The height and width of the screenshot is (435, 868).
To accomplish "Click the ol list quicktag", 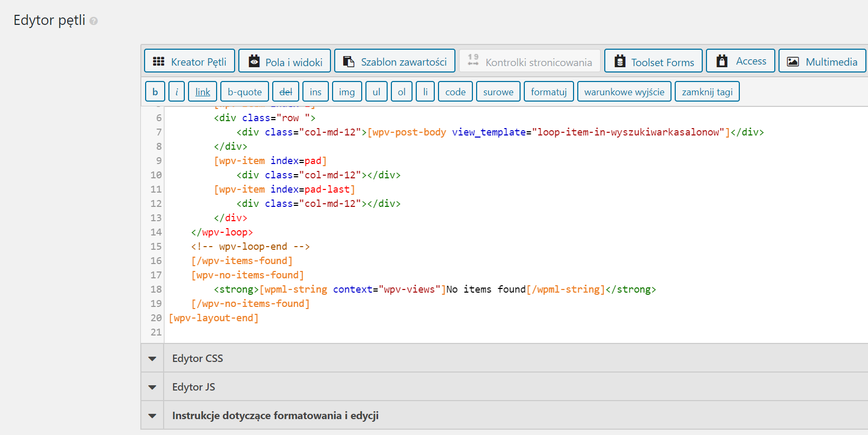I will pyautogui.click(x=401, y=92).
